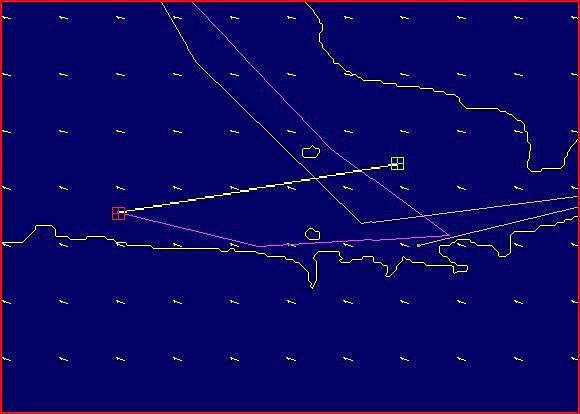Click the grey track where it exits the top edge
The image size is (580, 414).
(162, 3)
